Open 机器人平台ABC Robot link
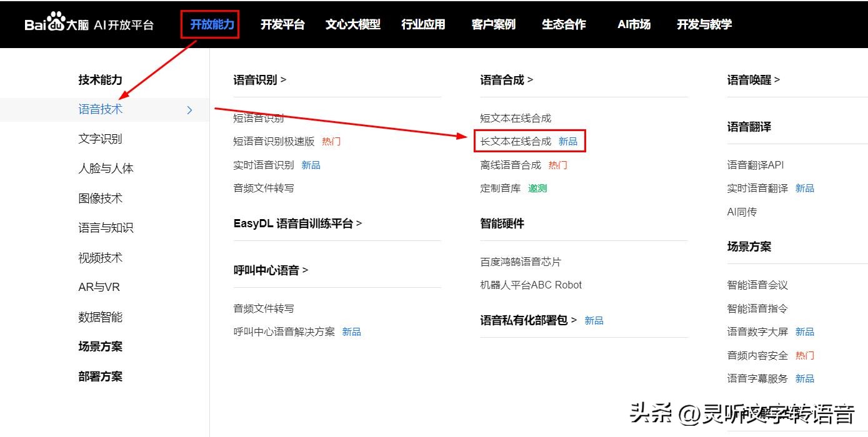 click(x=531, y=285)
